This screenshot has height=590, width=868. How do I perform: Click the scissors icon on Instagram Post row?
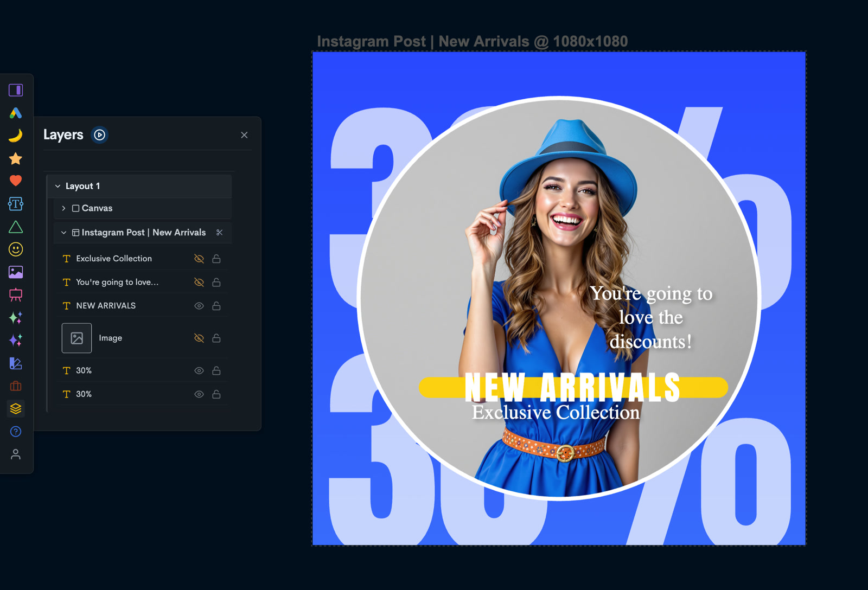click(219, 232)
